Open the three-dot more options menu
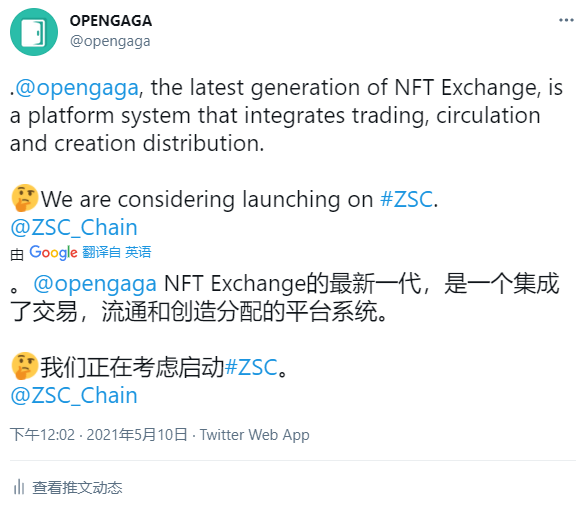 [x=566, y=20]
